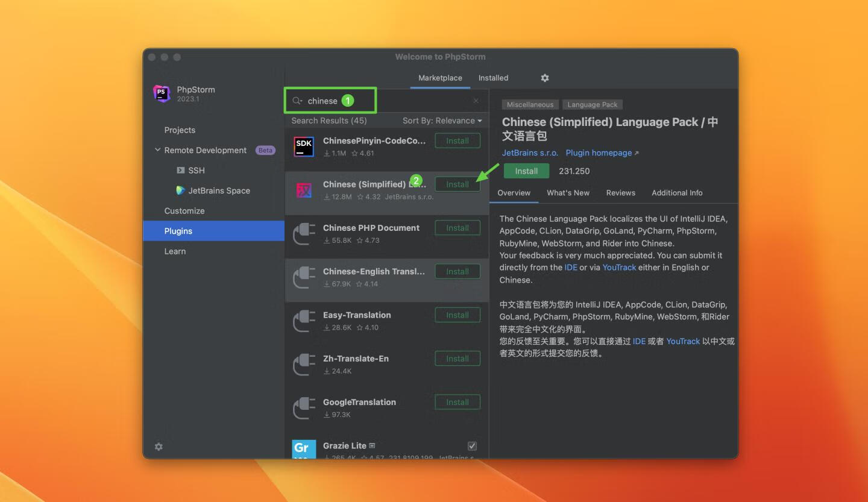868x502 pixels.
Task: Install ChinesePinyin-CodeCompletion plugin
Action: coord(458,141)
